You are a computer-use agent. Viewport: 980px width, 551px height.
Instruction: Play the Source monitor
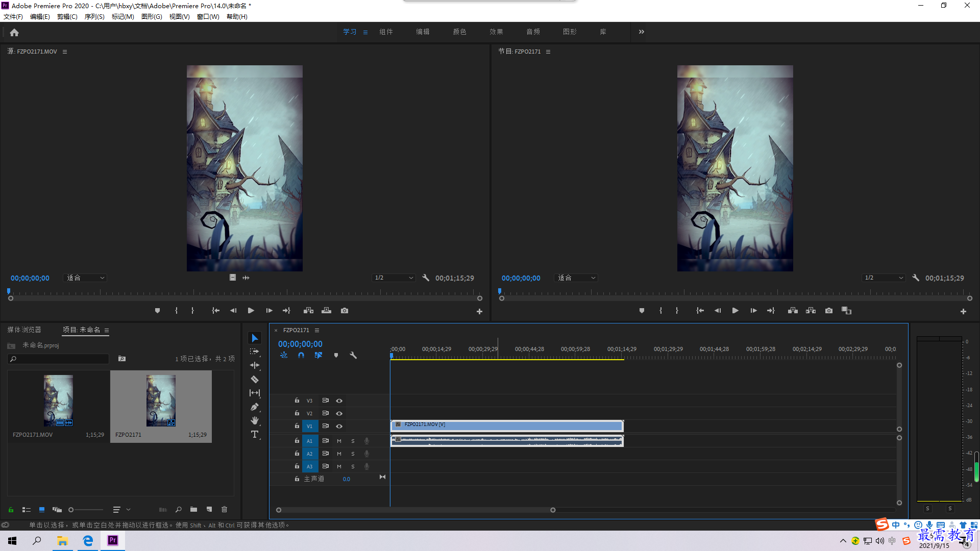click(x=251, y=311)
